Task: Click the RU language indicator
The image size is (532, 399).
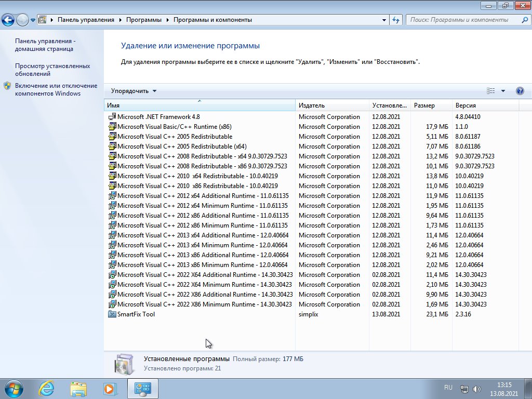Action: 448,387
